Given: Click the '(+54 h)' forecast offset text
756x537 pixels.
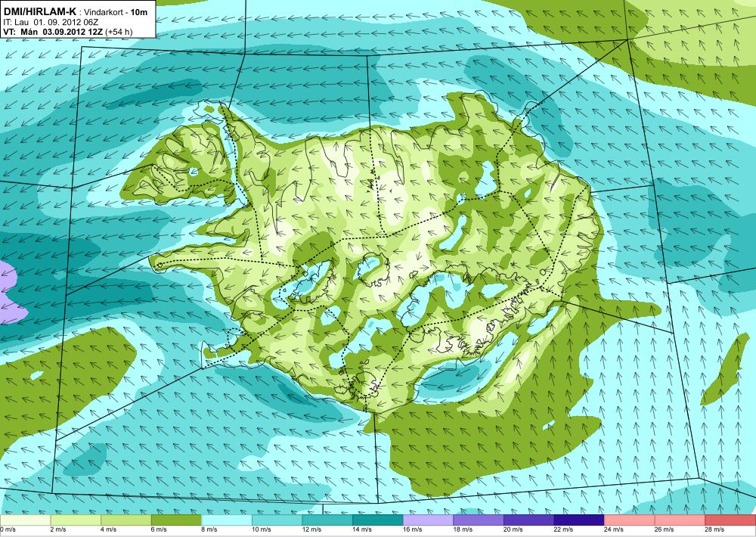Looking at the screenshot, I should tap(119, 33).
